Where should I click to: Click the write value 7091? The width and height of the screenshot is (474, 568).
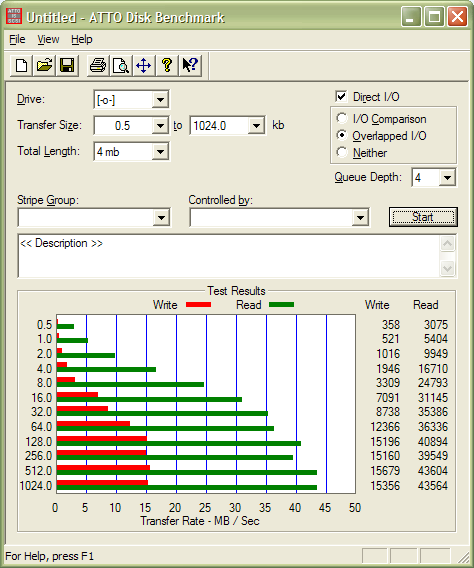pyautogui.click(x=388, y=398)
